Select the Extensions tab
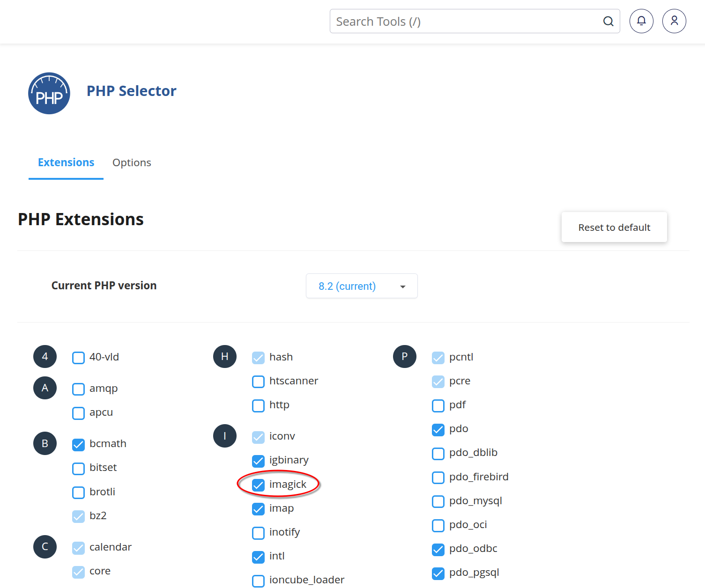This screenshot has height=588, width=705. click(x=66, y=162)
